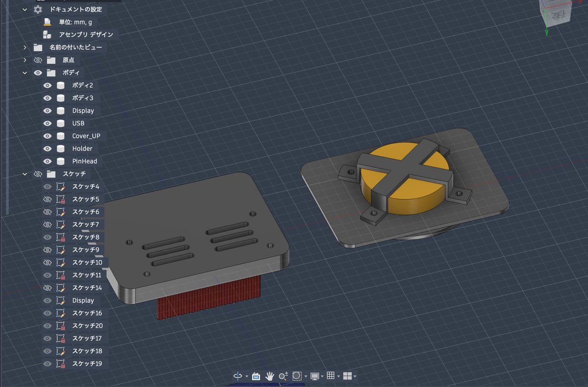
Task: Click the Grid and Snaps icon
Action: 331,376
